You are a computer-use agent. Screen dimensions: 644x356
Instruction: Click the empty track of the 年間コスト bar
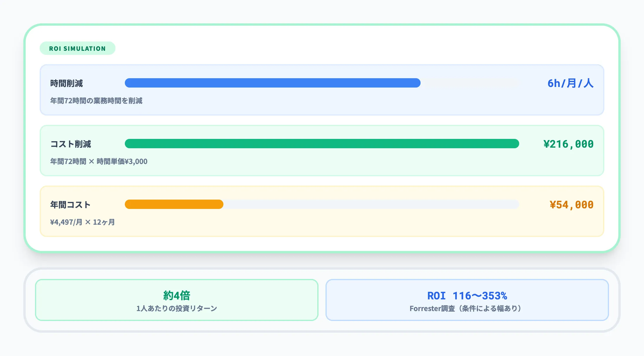click(371, 204)
